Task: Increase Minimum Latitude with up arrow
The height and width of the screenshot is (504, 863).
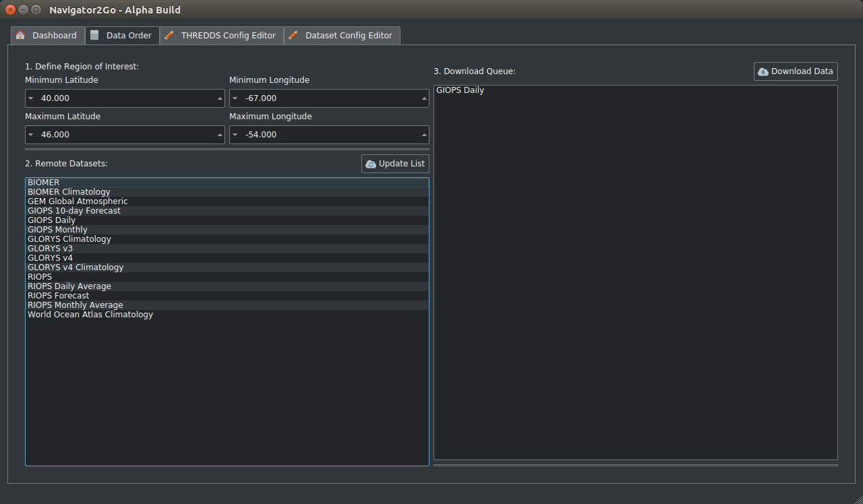Action: pos(220,98)
